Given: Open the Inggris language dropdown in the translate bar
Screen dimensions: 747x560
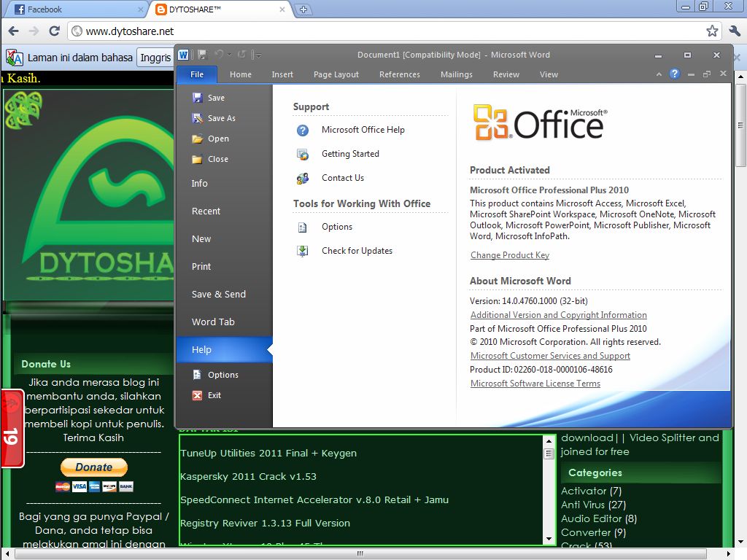Looking at the screenshot, I should 155,58.
